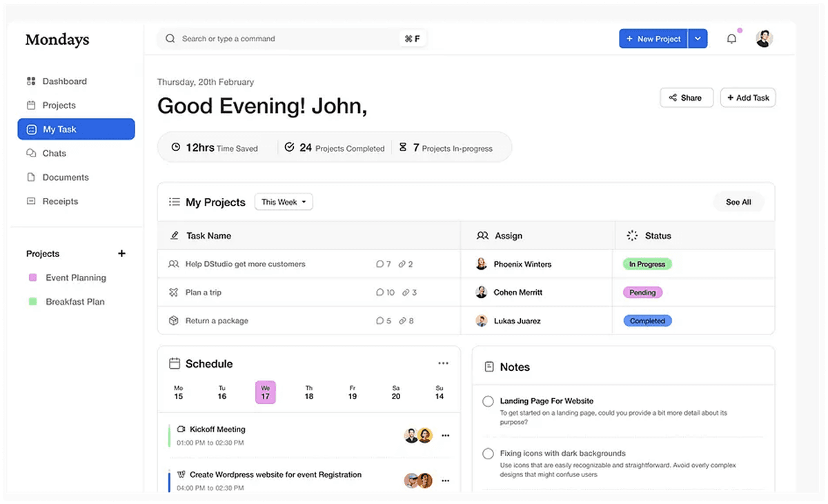The height and width of the screenshot is (504, 828).
Task: Check the Landing Page For Website note
Action: click(488, 401)
